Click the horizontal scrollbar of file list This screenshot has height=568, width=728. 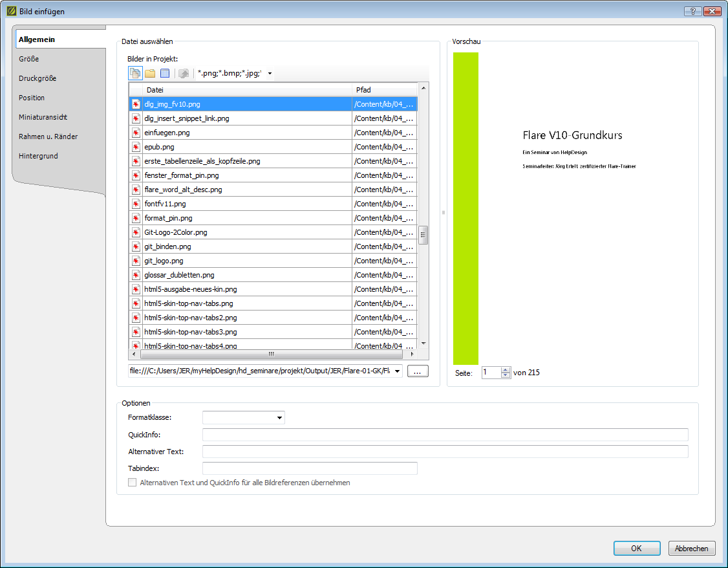[272, 355]
